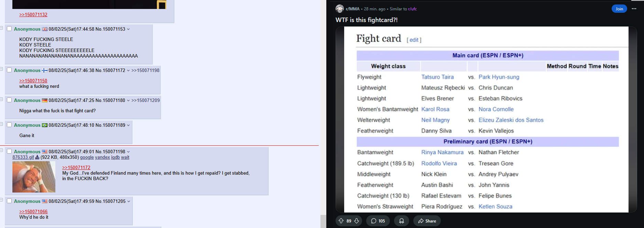
Task: Search image with yandex link
Action: [102, 157]
